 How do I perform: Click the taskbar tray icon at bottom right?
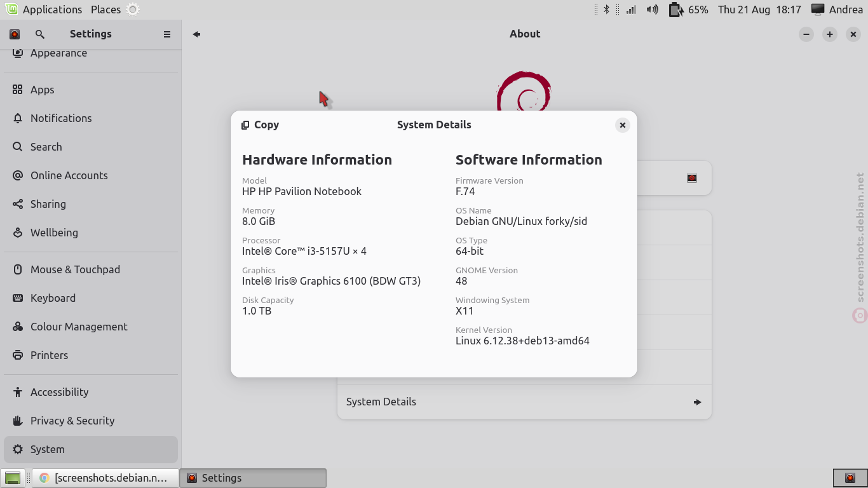850,478
